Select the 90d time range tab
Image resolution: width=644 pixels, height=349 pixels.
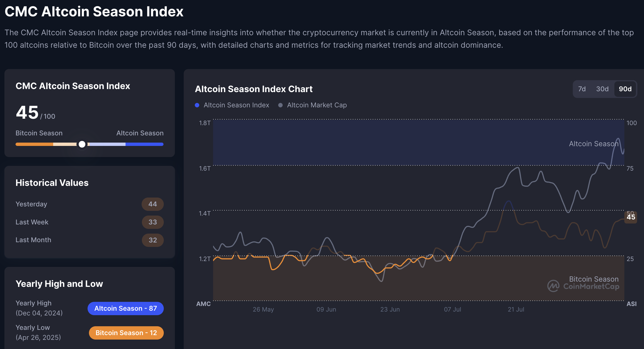coord(625,89)
